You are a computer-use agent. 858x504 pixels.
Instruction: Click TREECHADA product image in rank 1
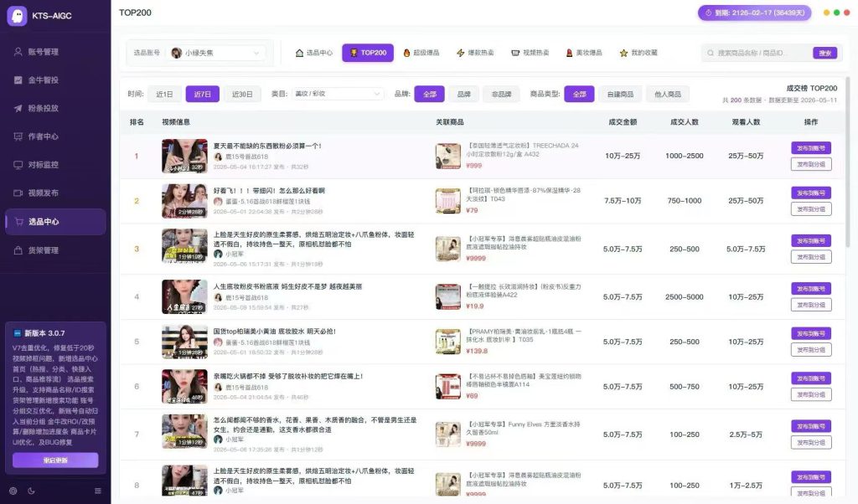coord(448,156)
